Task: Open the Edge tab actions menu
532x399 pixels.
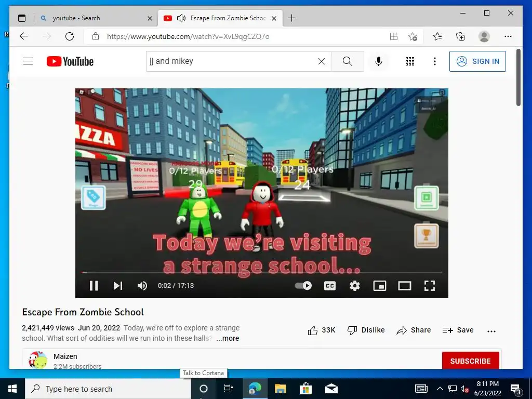Action: click(22, 18)
